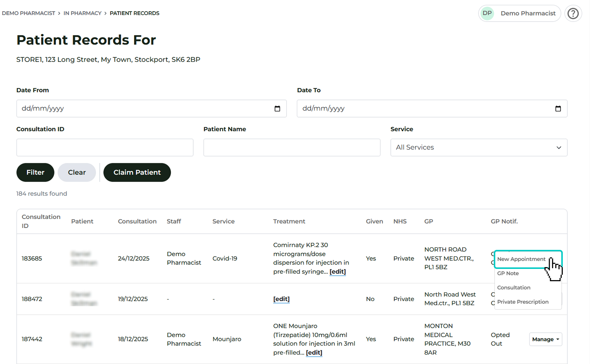Edit the Mounjaro treatment entry

[x=314, y=353]
